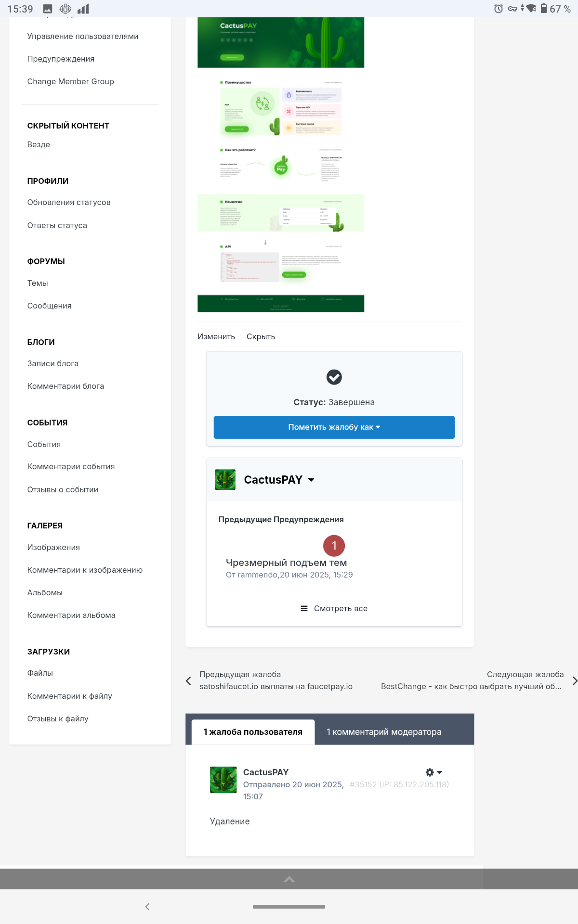Expand the bottom panel with up chevron
The image size is (578, 924).
tap(289, 879)
